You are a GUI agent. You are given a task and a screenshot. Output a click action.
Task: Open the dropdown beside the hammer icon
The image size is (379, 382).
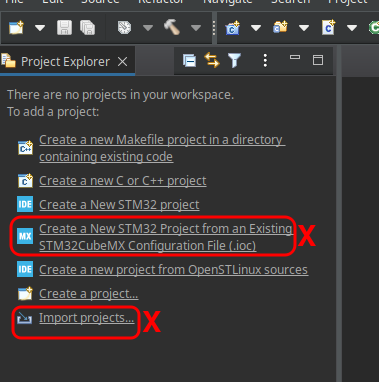coord(196,28)
